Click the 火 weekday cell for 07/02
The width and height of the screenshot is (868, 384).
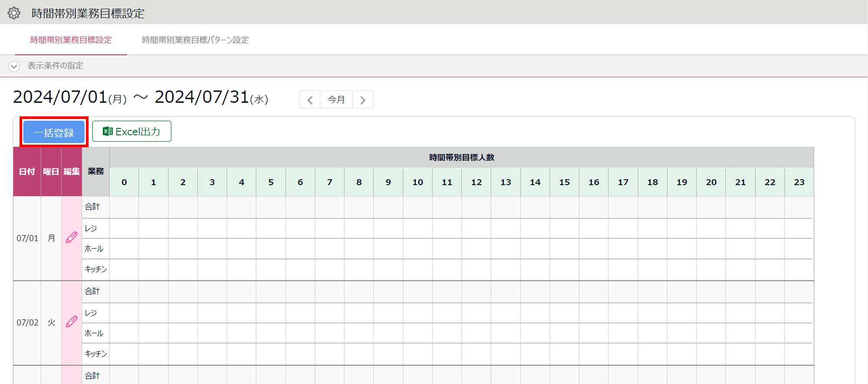(x=51, y=322)
